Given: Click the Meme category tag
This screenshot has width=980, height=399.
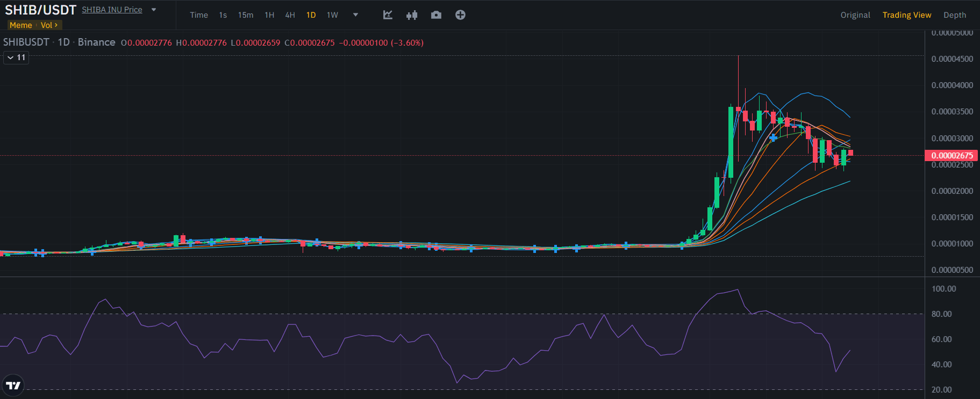Looking at the screenshot, I should [20, 25].
